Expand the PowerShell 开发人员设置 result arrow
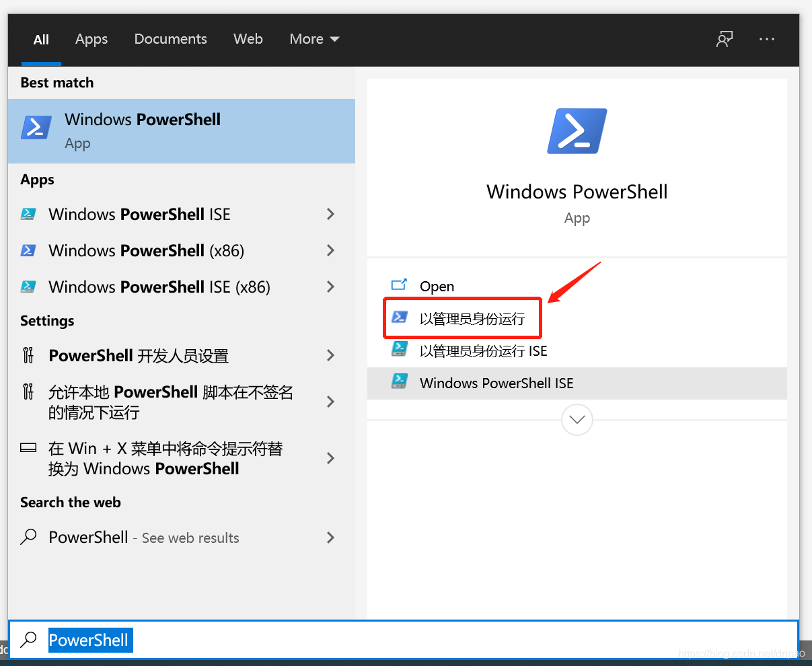The height and width of the screenshot is (666, 812). pyautogui.click(x=330, y=355)
